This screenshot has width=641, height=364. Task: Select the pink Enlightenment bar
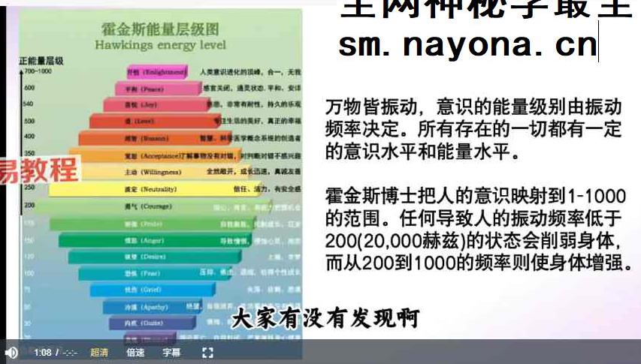click(x=157, y=72)
